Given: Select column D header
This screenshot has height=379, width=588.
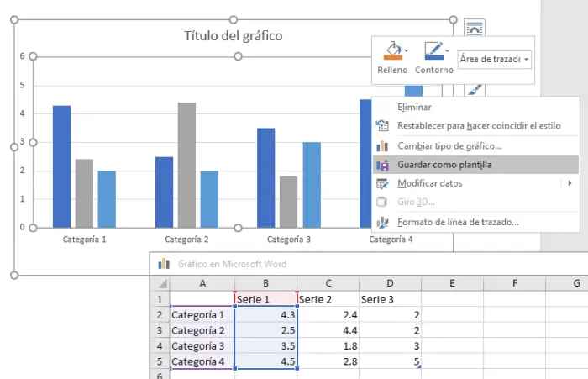Looking at the screenshot, I should click(390, 283).
